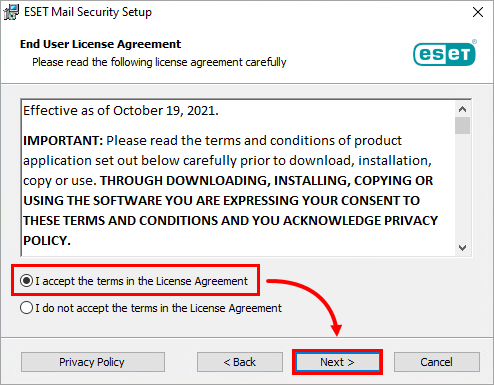Click the license scrollbar up arrow
The image size is (494, 385).
point(462,109)
